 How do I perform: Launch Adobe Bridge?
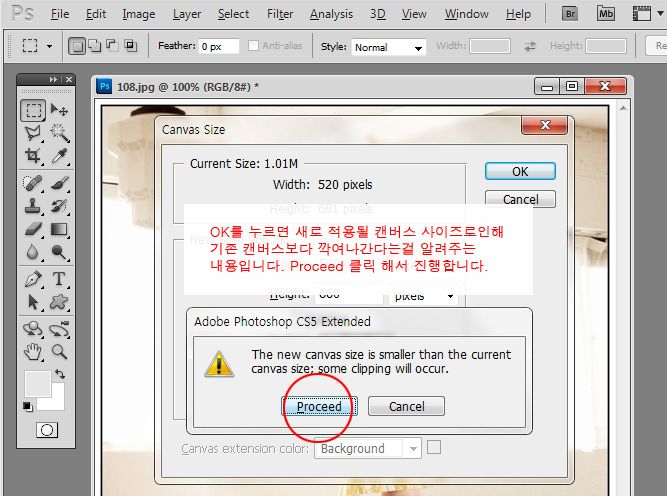[570, 14]
